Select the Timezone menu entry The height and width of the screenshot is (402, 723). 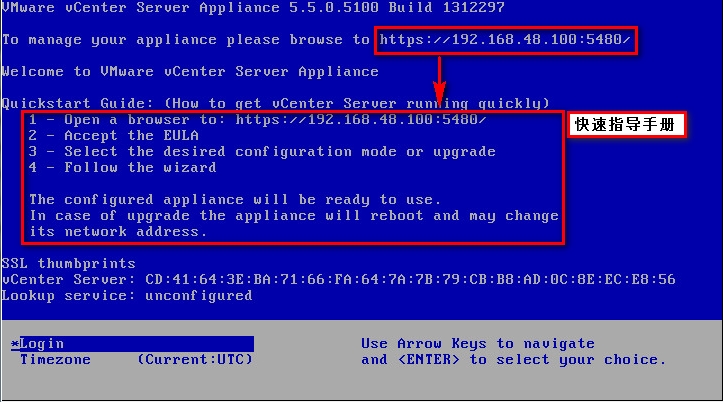[x=55, y=360]
